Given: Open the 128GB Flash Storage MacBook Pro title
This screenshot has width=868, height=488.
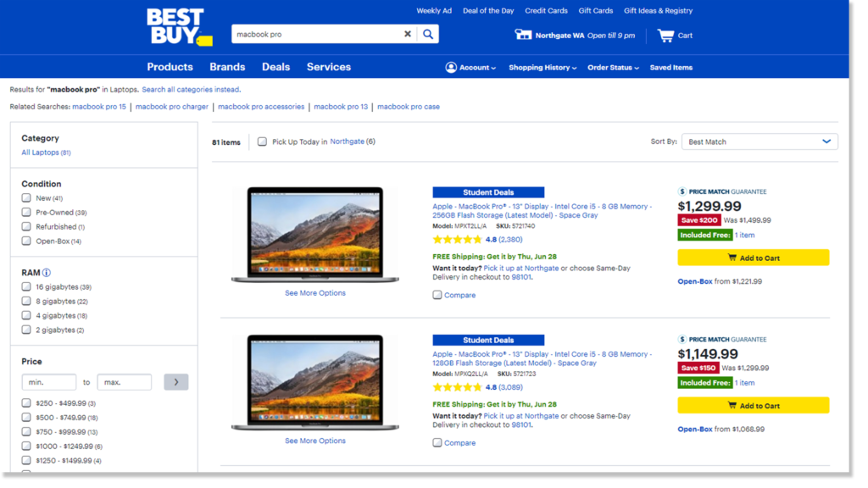Looking at the screenshot, I should click(542, 358).
